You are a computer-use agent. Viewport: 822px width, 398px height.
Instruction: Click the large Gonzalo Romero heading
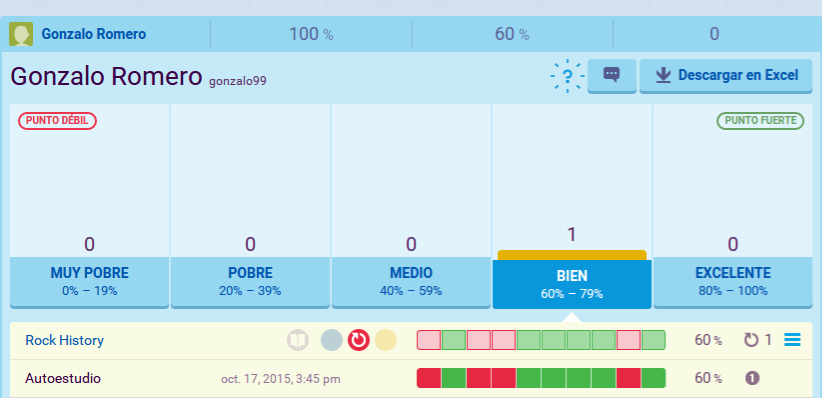point(106,77)
